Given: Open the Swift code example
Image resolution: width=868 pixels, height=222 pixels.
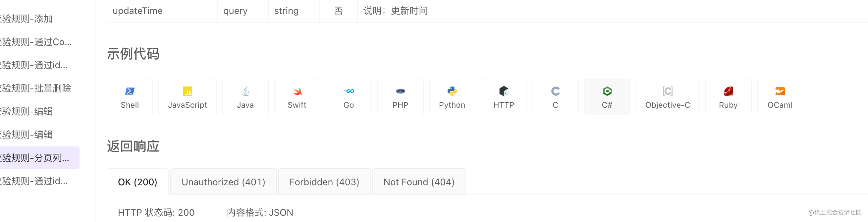Looking at the screenshot, I should pos(297,91).
